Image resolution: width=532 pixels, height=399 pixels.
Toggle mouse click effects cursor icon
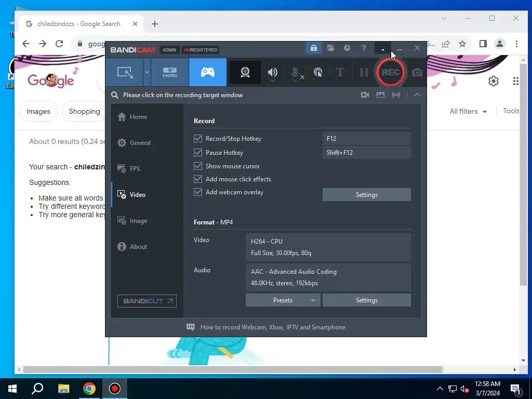[318, 72]
